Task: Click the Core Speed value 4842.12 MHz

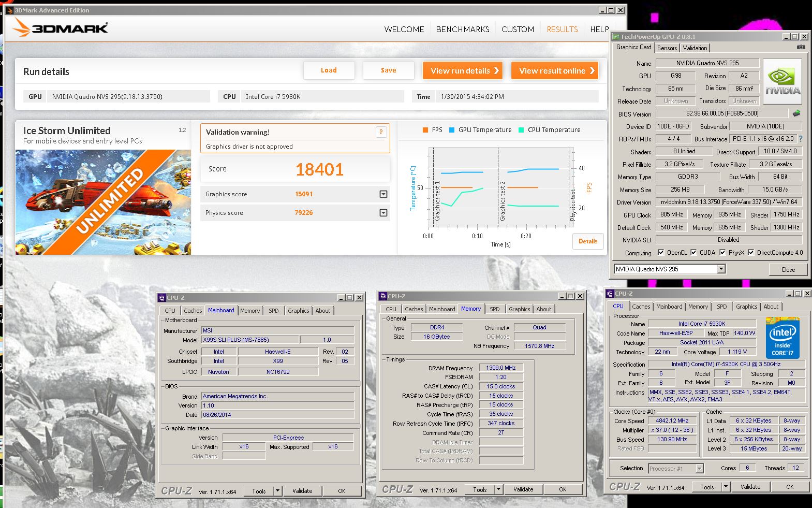Action: 672,421
